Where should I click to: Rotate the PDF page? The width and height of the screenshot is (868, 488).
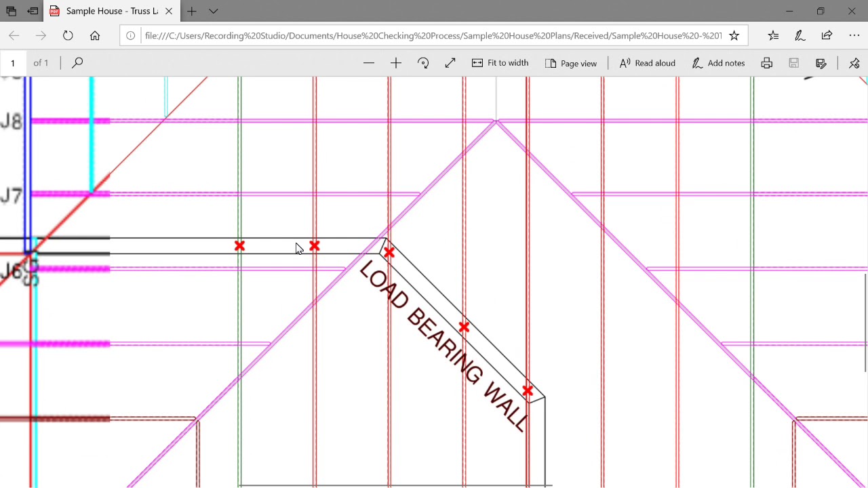(x=423, y=63)
